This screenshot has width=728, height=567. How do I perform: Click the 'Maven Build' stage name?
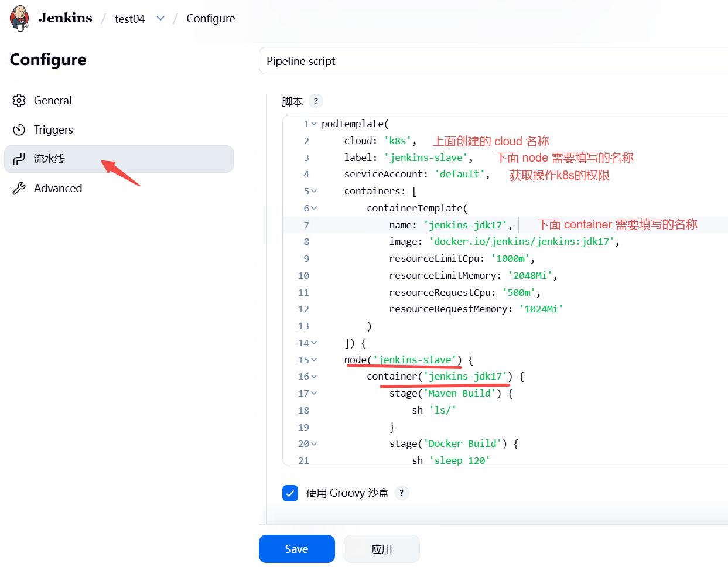pos(459,394)
